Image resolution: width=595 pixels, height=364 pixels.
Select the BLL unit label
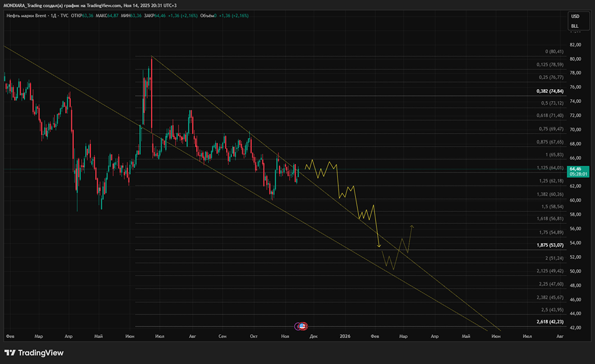575,26
